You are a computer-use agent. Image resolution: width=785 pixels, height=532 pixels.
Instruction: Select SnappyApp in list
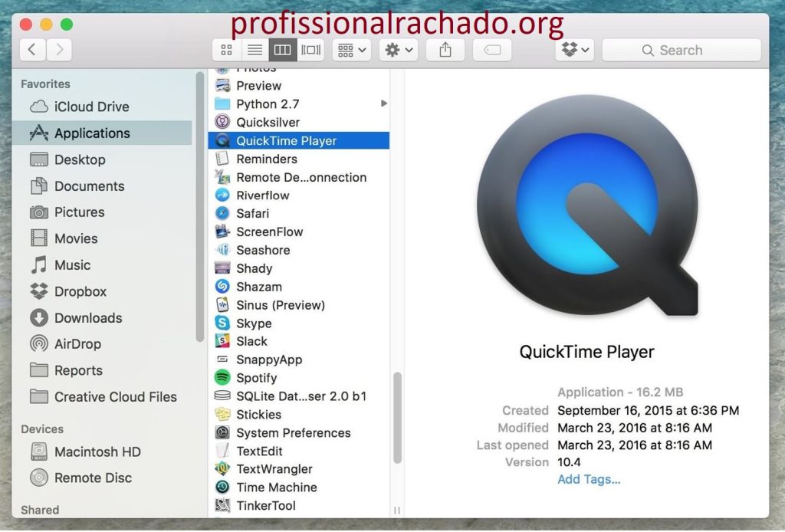coord(298,360)
